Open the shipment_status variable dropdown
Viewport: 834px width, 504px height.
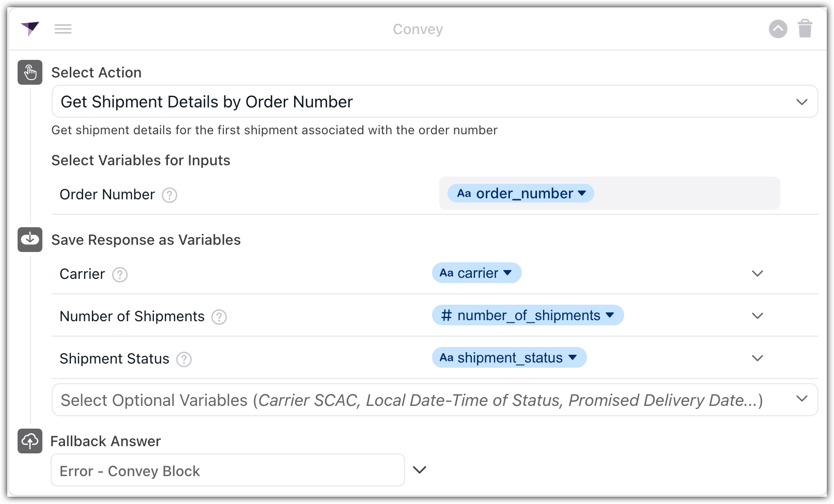coord(509,358)
